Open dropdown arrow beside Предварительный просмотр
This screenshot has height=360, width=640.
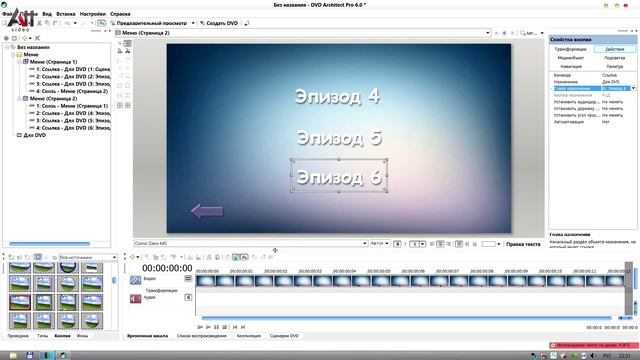click(193, 23)
